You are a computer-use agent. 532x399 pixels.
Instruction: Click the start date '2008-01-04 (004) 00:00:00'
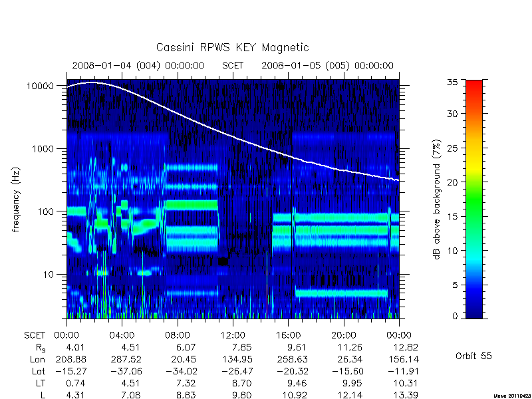[x=138, y=65]
